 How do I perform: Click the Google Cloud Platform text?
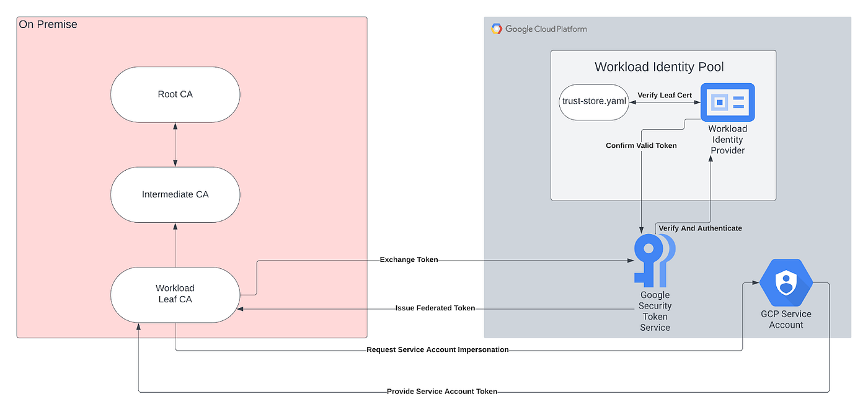tap(546, 29)
